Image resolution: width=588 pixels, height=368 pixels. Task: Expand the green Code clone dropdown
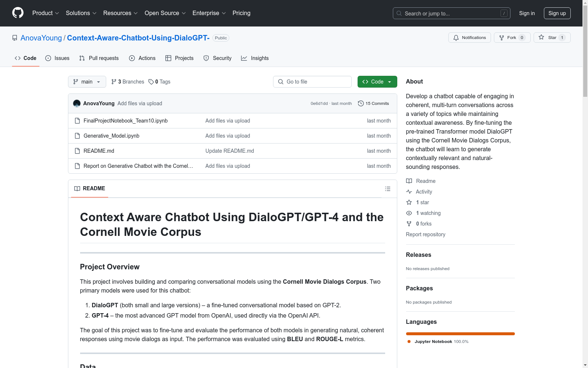(x=377, y=82)
